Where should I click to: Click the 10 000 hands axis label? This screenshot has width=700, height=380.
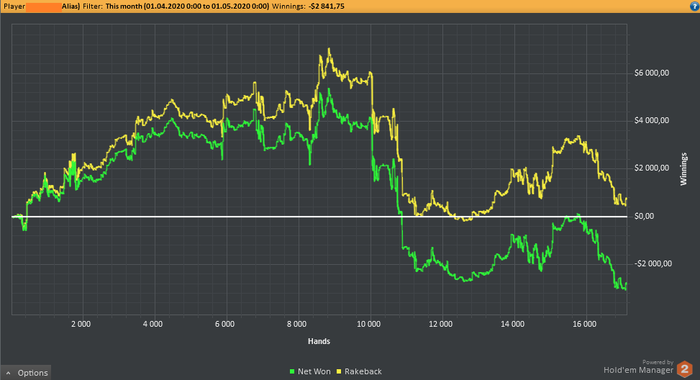click(x=369, y=324)
